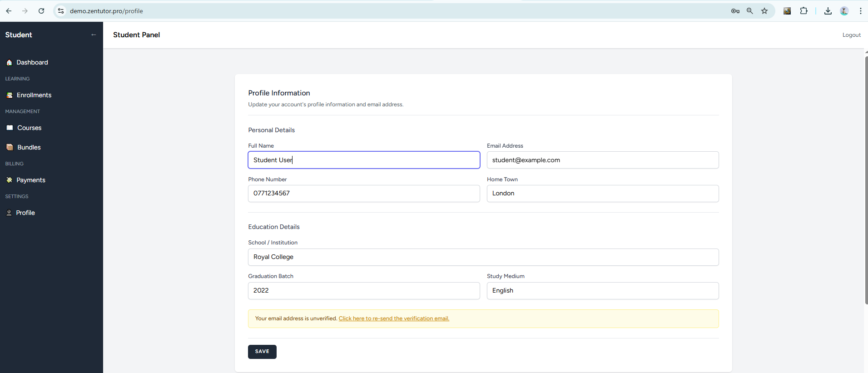Image resolution: width=868 pixels, height=373 pixels.
Task: Click the browser back arrow
Action: tap(9, 11)
